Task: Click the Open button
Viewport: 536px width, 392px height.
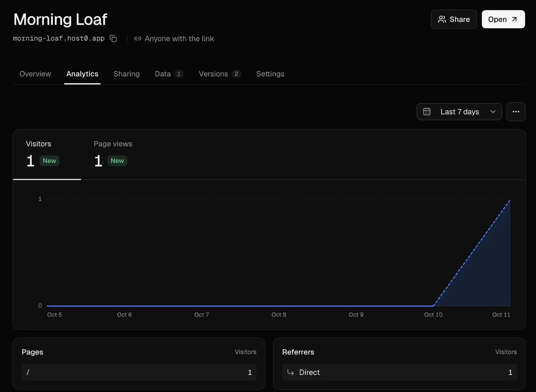Action: coord(504,19)
